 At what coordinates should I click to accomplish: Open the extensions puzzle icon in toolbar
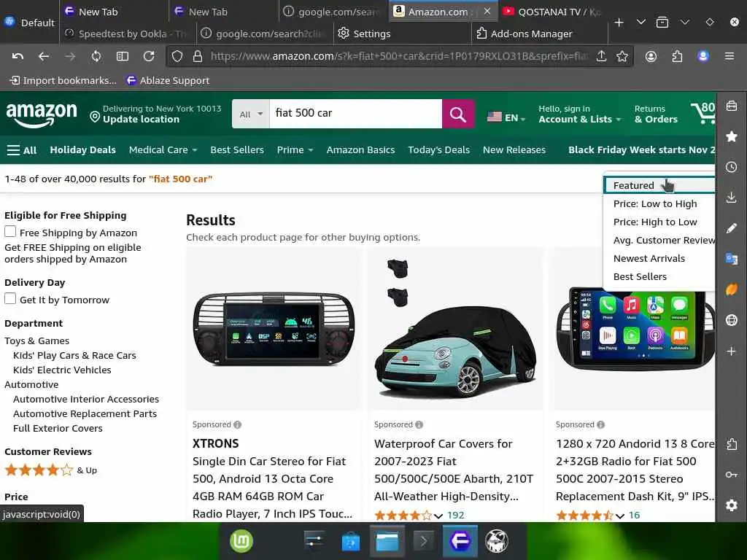click(677, 57)
